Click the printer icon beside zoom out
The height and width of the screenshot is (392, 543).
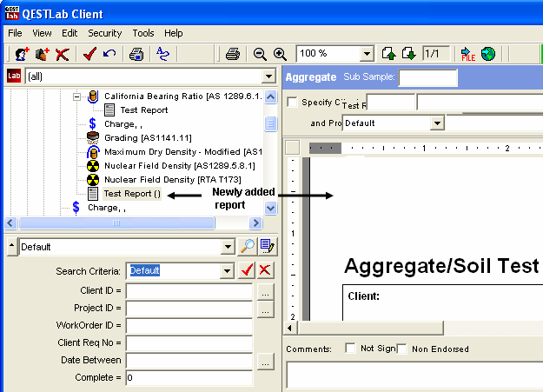(232, 54)
